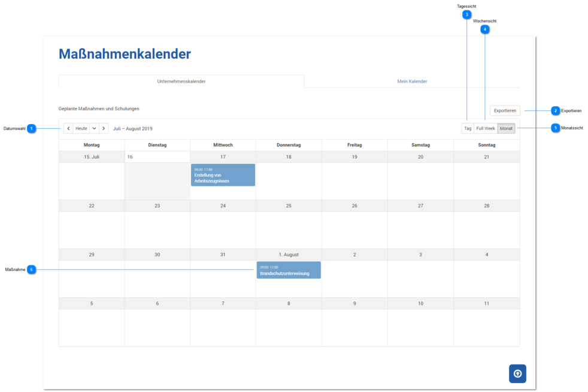Select day 21 in the calendar

point(487,157)
